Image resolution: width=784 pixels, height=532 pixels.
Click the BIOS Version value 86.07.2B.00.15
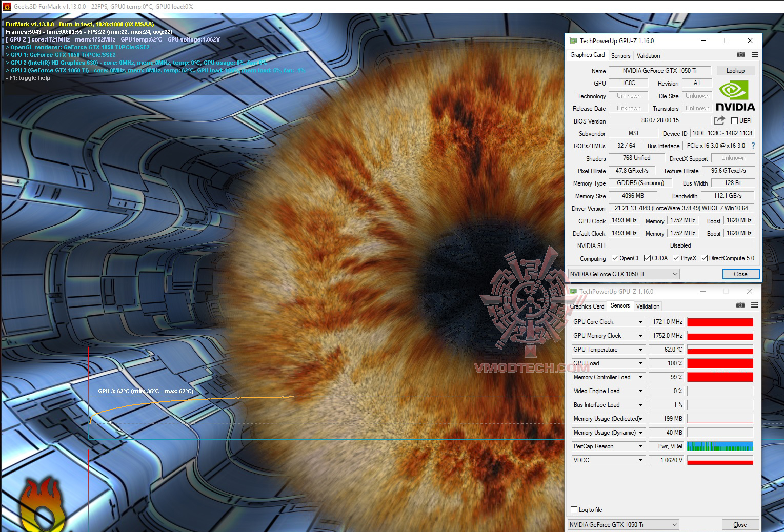(660, 120)
